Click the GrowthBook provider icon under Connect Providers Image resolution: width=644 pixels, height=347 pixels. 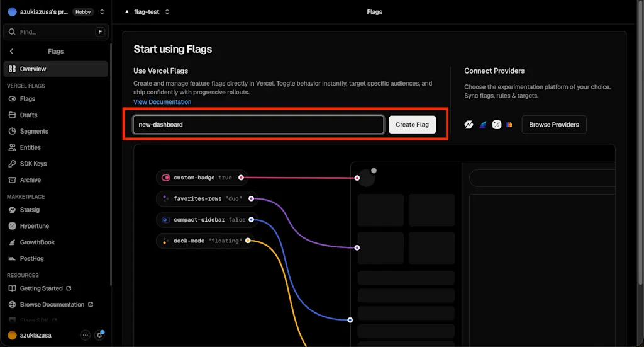tap(483, 125)
